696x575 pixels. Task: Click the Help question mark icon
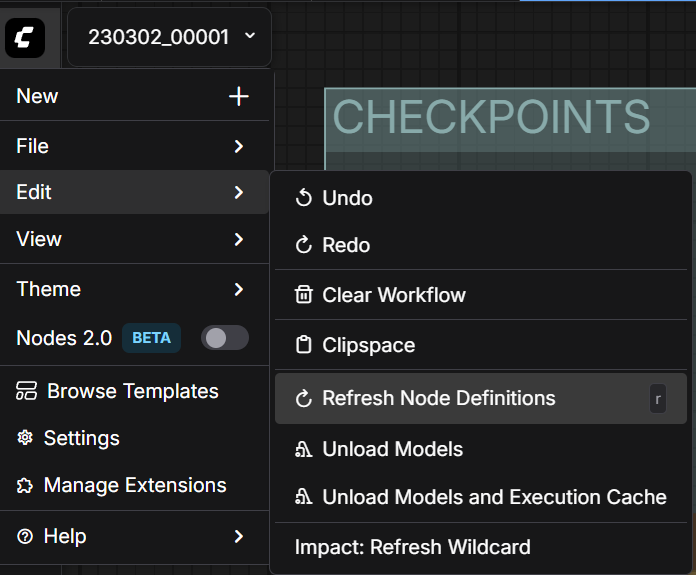pyautogui.click(x=25, y=536)
